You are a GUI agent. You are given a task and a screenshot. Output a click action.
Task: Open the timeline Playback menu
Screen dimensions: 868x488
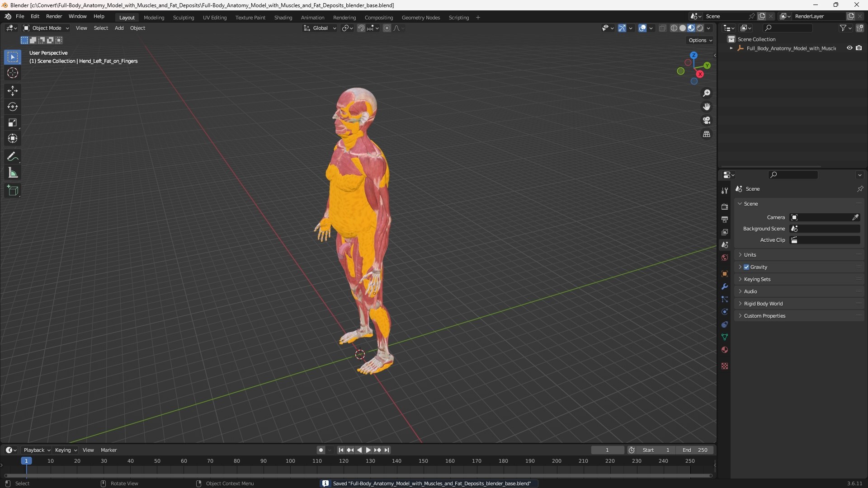coord(37,450)
